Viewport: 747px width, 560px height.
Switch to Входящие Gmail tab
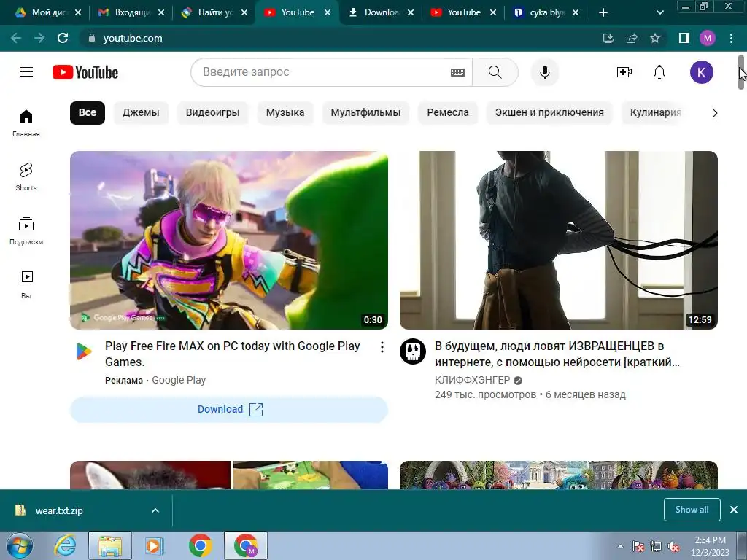pyautogui.click(x=131, y=12)
